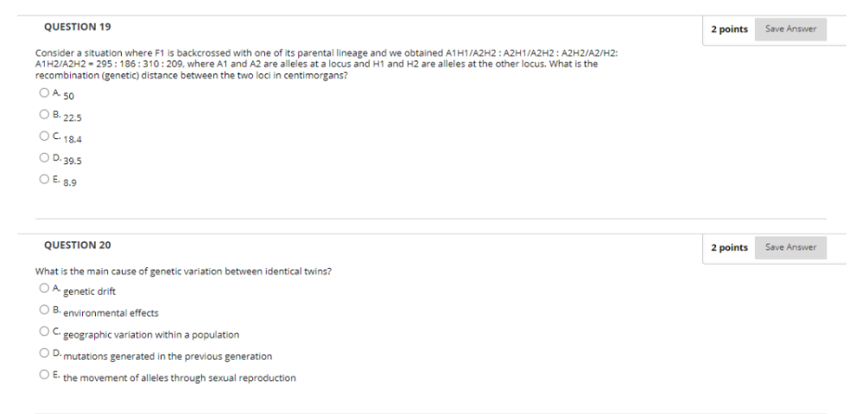Screen dimensions: 868x414
Task: Save the answer for Question 19
Action: 790,29
